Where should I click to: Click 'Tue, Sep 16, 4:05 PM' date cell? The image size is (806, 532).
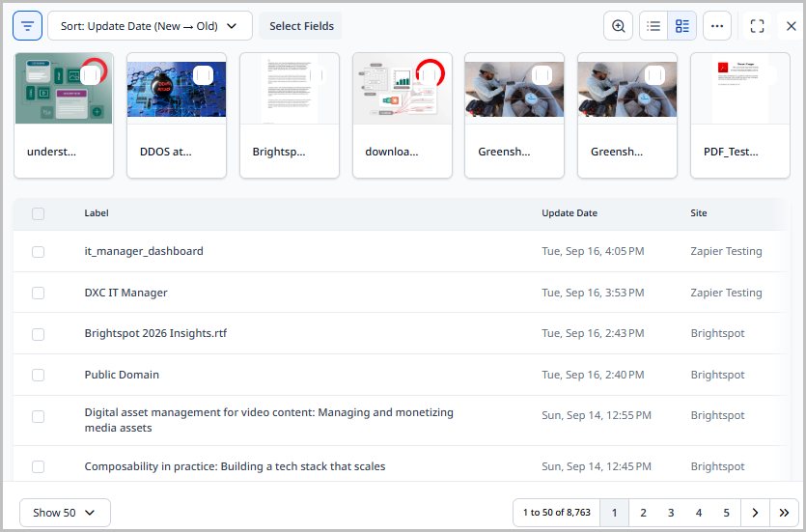[592, 251]
